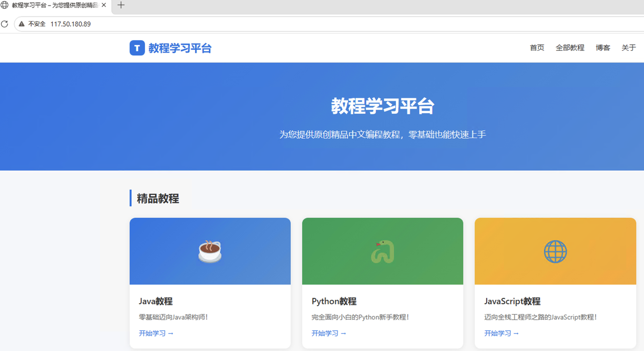Open a new browser tab
This screenshot has height=351, width=644.
coord(121,6)
